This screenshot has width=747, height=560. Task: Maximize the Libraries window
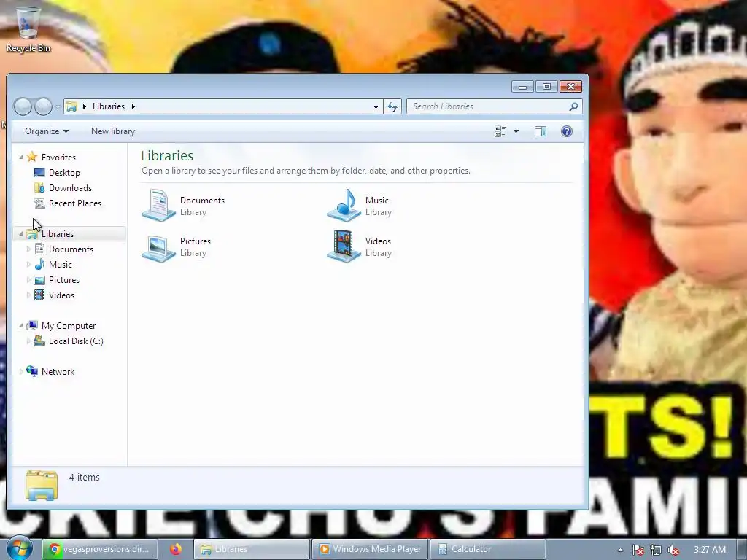point(546,87)
